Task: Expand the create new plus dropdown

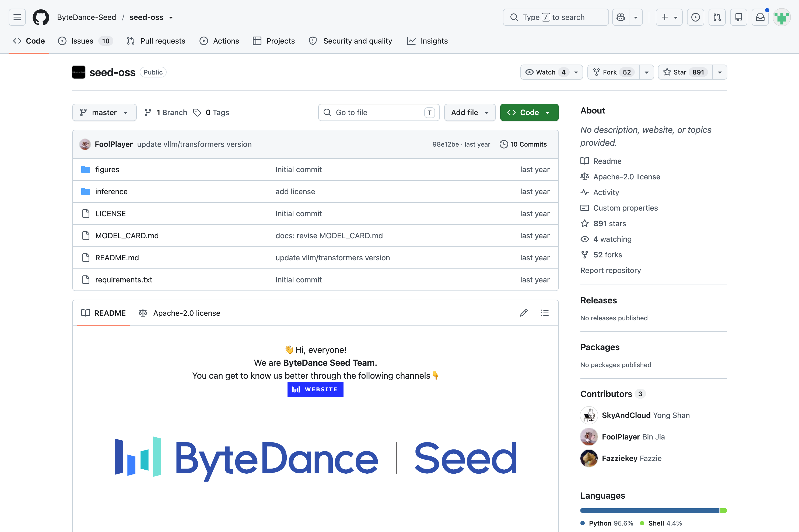Action: coord(669,17)
